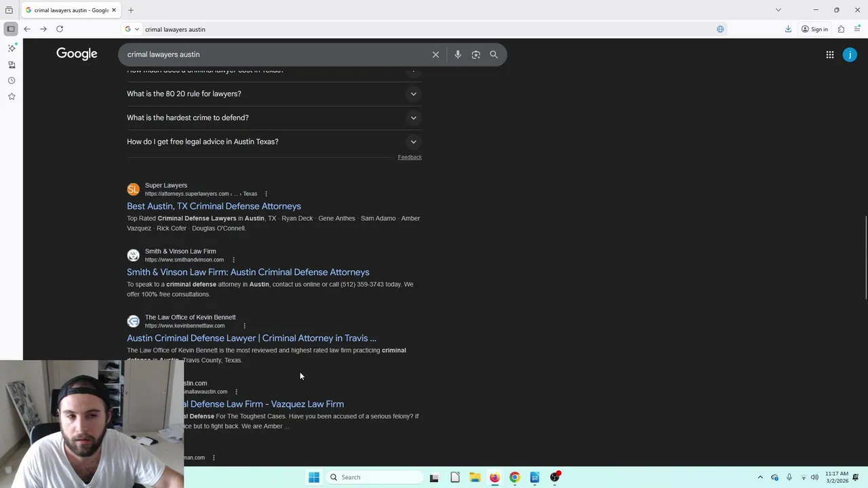Click the Feedback link
Image resolution: width=868 pixels, height=488 pixels.
pyautogui.click(x=410, y=157)
